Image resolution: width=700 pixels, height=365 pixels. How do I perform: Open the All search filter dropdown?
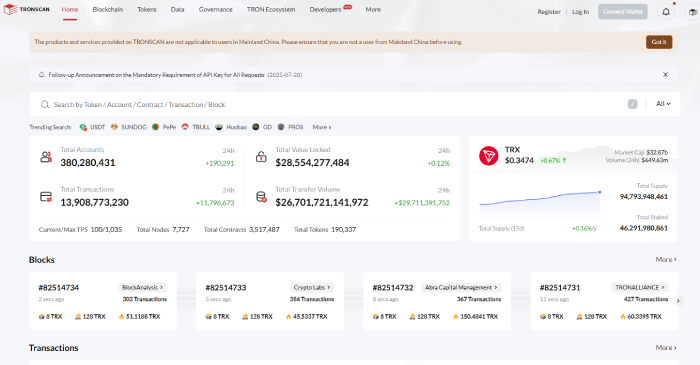(663, 104)
